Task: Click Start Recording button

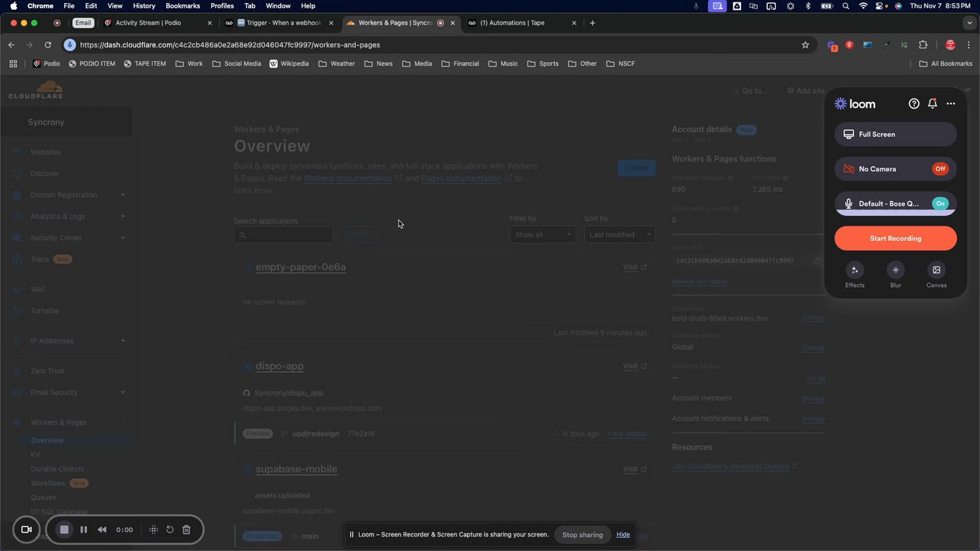Action: 896,239
